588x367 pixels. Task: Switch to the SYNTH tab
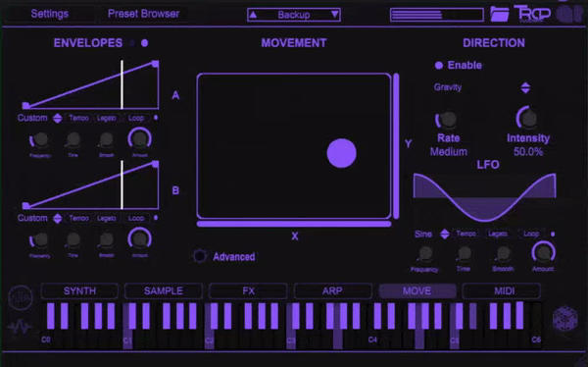(79, 291)
